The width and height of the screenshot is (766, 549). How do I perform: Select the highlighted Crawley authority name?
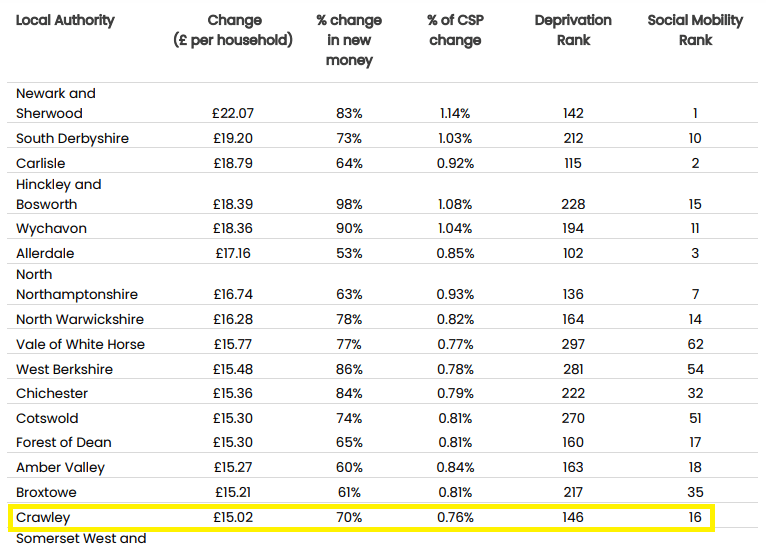pyautogui.click(x=43, y=518)
